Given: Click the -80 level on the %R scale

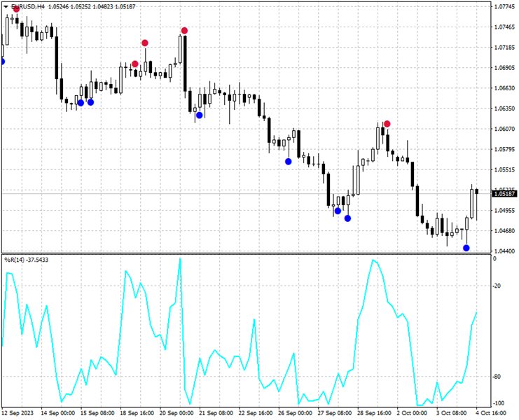Looking at the screenshot, I should click(x=497, y=377).
